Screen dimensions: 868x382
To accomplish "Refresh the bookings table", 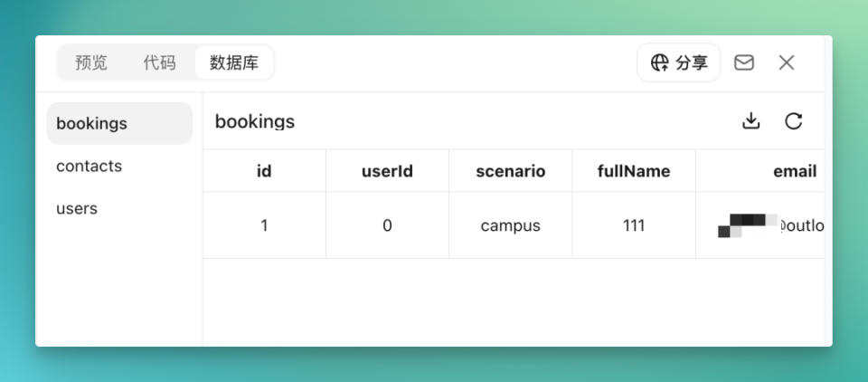I will tap(793, 121).
